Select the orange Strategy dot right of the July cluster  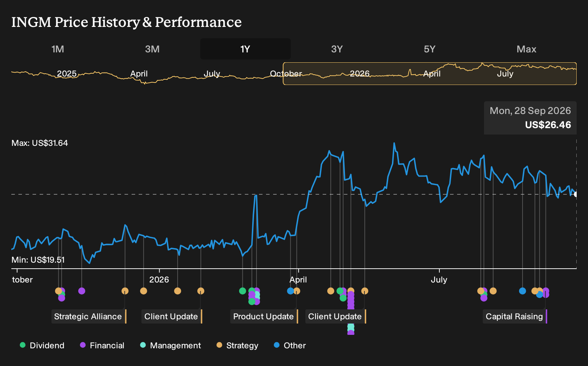[493, 291]
